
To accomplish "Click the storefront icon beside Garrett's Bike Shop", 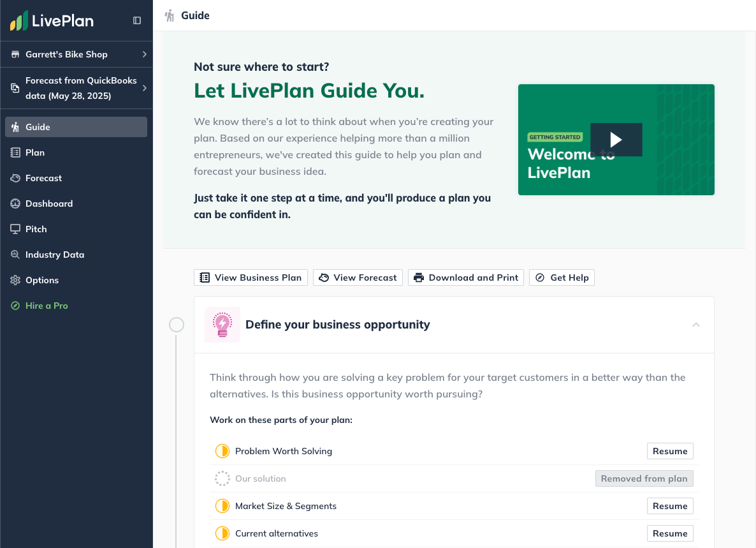I will click(15, 54).
